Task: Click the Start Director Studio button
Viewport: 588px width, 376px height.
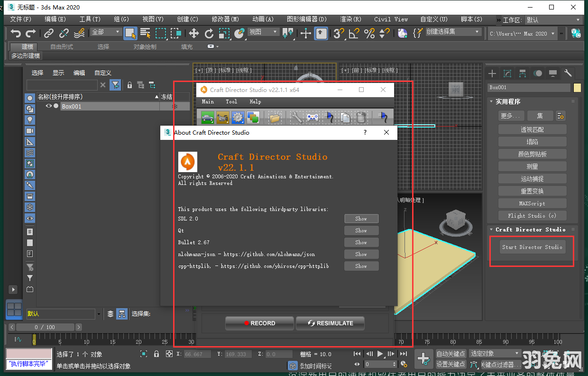Action: pos(532,247)
